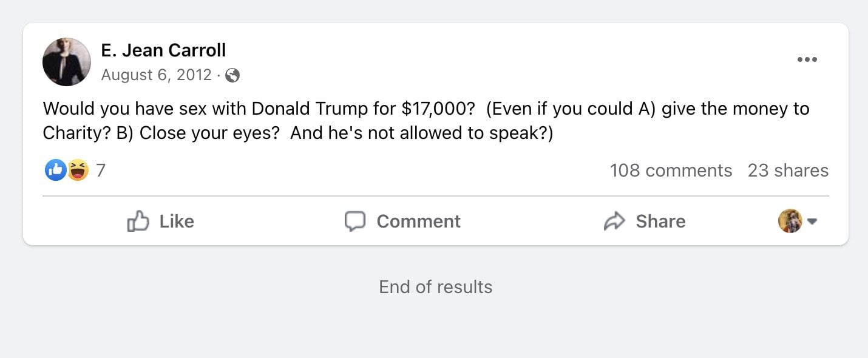Screen dimensions: 868x358
Task: Click the small commenting-as profile avatar
Action: tap(790, 221)
